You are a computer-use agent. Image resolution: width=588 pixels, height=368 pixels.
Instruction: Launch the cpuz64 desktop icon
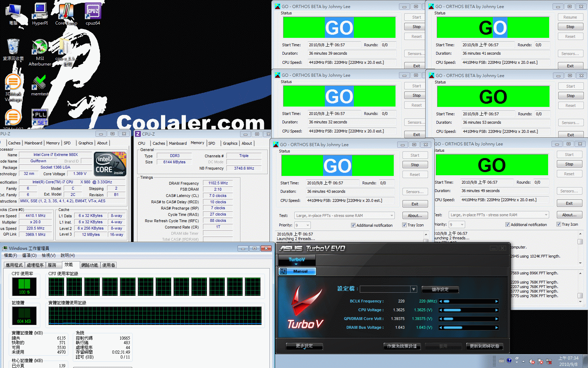coord(93,14)
